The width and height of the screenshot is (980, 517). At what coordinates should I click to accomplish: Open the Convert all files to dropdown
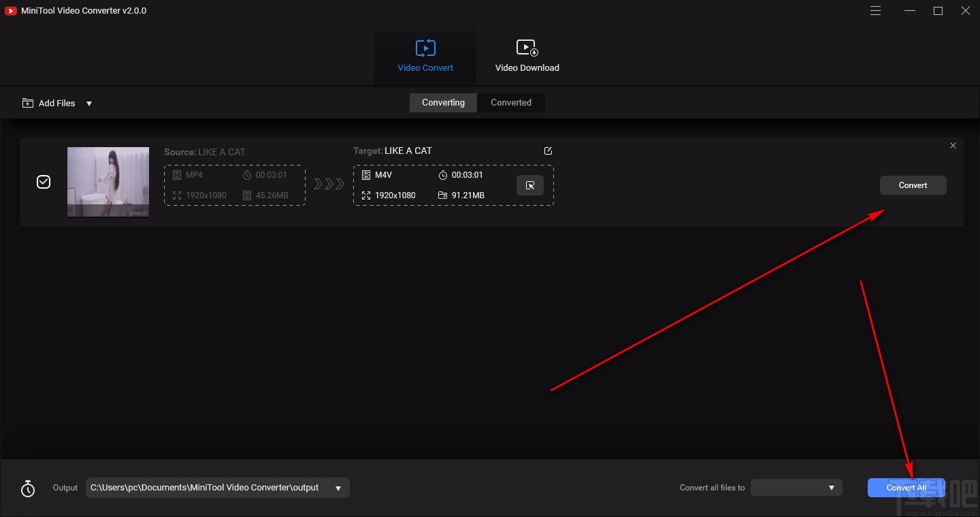796,488
